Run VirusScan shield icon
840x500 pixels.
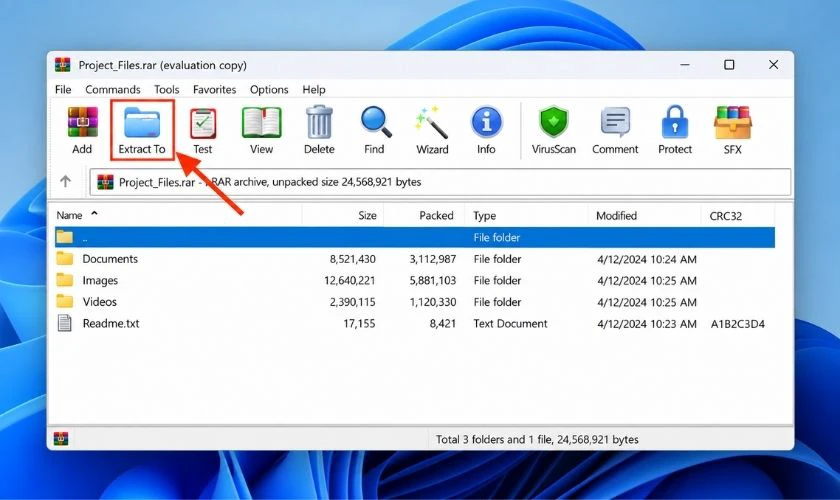click(x=553, y=122)
